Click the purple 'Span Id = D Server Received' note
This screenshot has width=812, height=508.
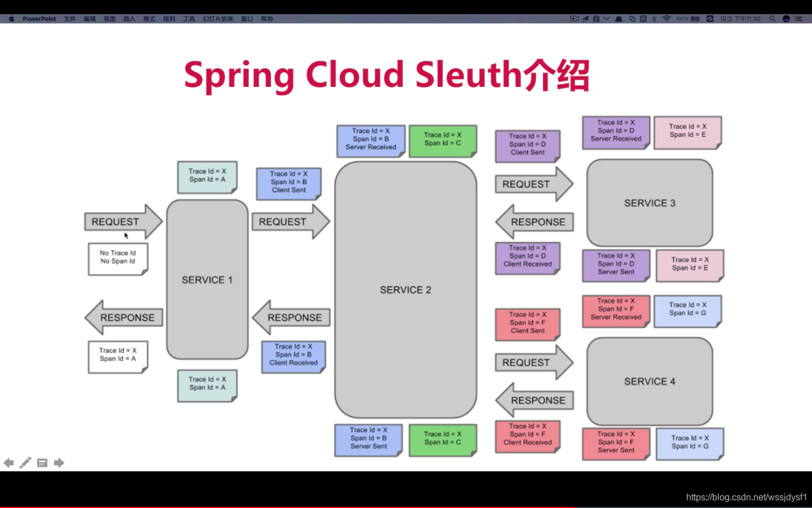(616, 132)
